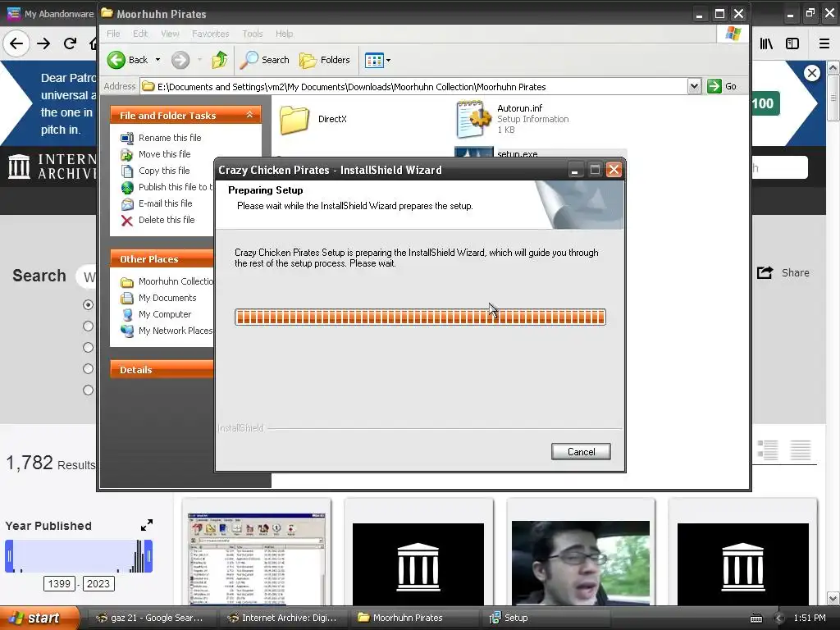Open the Edit menu in Explorer
Screen dimensions: 840x630
coord(140,34)
